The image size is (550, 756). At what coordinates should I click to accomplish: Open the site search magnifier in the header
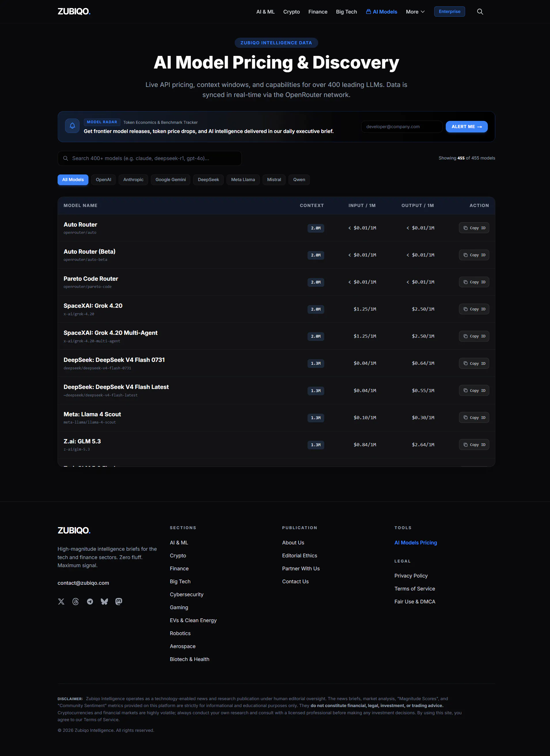(x=480, y=12)
